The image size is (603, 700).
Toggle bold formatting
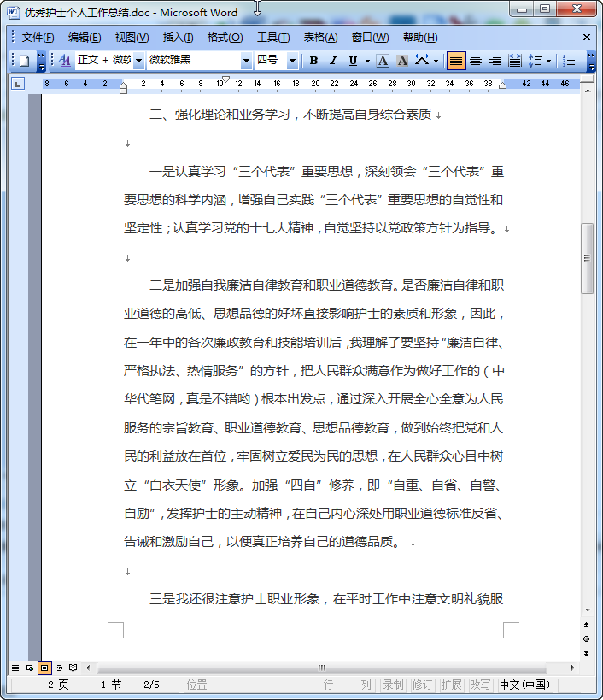point(313,61)
